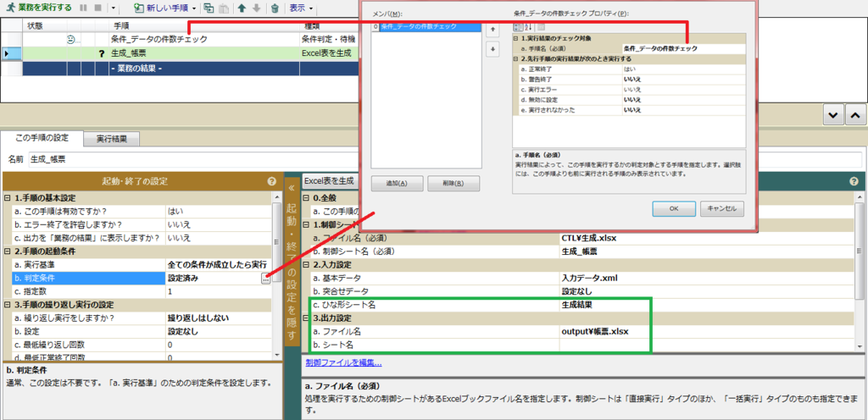Click the trash delete icon in the toolbar
The width and height of the screenshot is (868, 420).
click(275, 8)
